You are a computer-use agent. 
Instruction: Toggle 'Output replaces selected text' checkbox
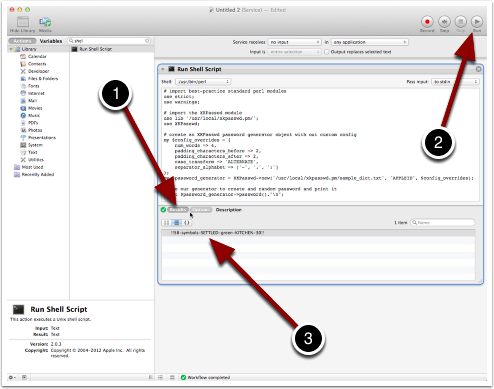[x=327, y=52]
